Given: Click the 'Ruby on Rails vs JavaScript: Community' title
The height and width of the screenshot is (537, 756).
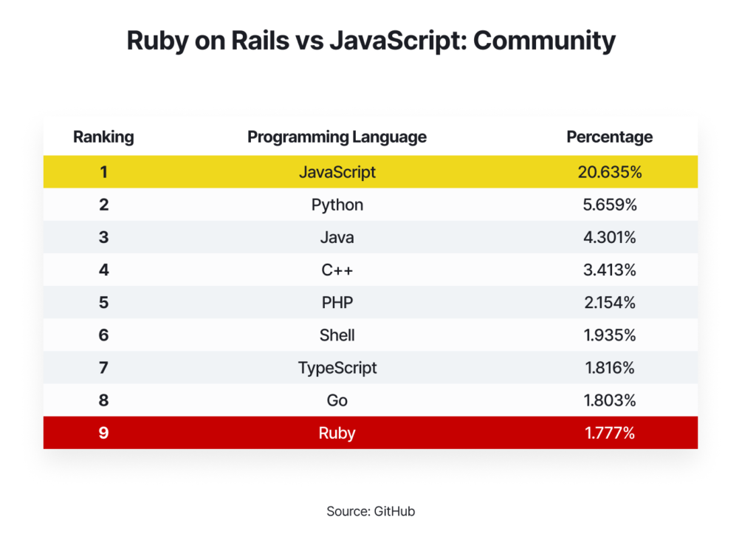Looking at the screenshot, I should point(371,41).
